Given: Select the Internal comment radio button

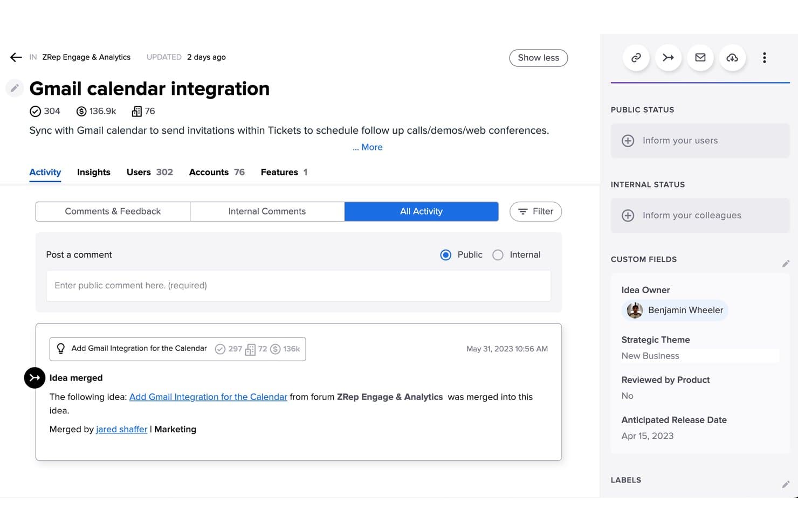Looking at the screenshot, I should click(x=498, y=255).
